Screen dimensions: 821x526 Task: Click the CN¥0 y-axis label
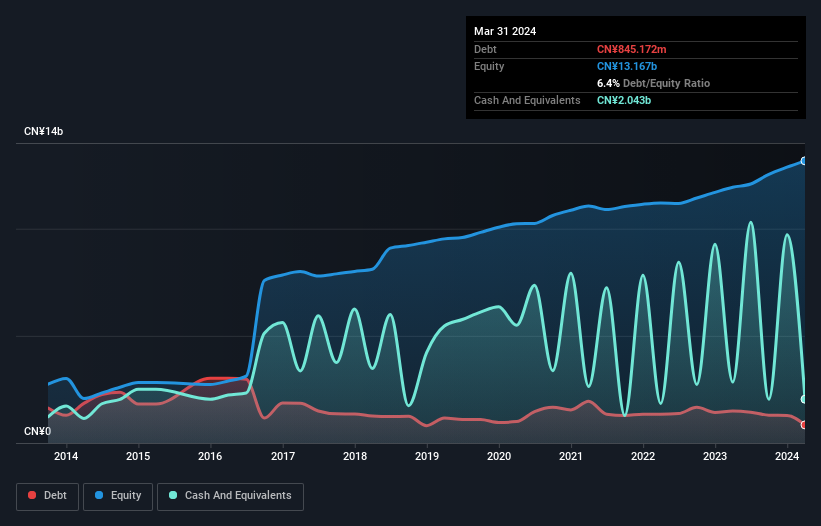click(x=37, y=432)
